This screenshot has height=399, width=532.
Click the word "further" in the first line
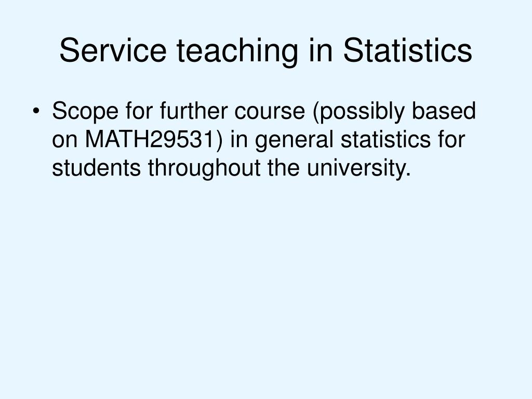pos(194,111)
